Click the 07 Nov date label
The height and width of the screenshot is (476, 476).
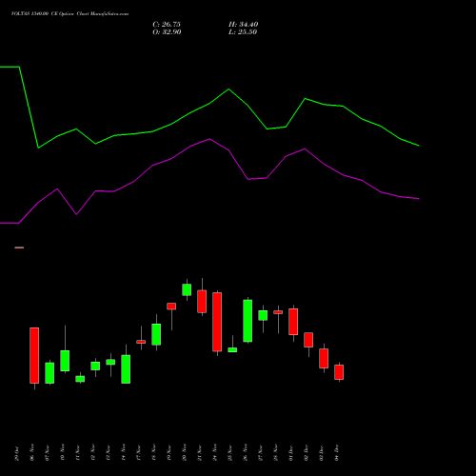(x=48, y=453)
